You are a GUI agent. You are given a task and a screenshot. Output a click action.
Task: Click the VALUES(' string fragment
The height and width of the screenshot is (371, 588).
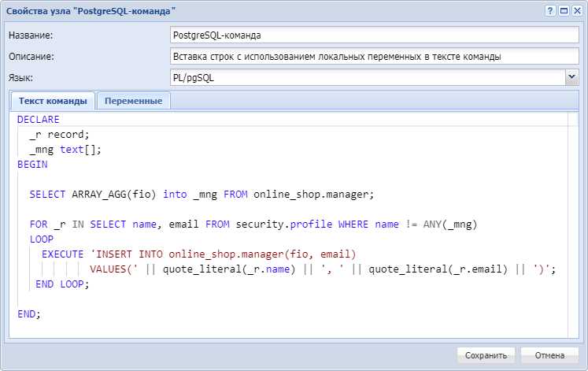click(114, 269)
